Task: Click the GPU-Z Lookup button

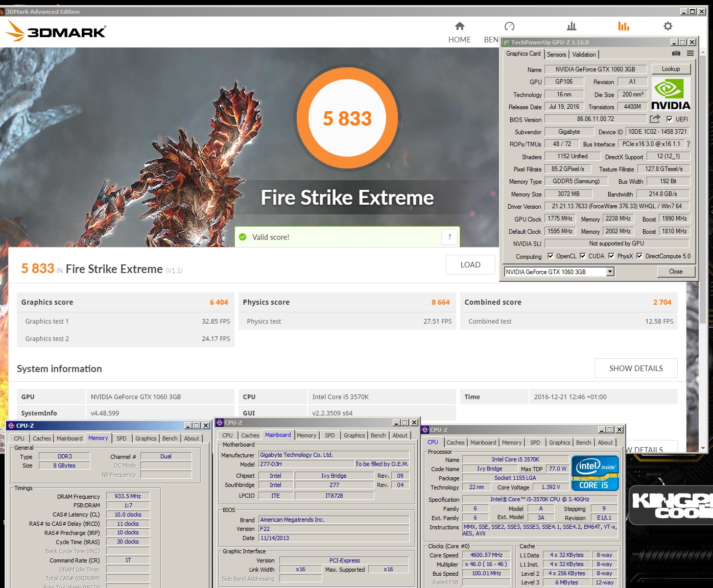Action: 671,69
